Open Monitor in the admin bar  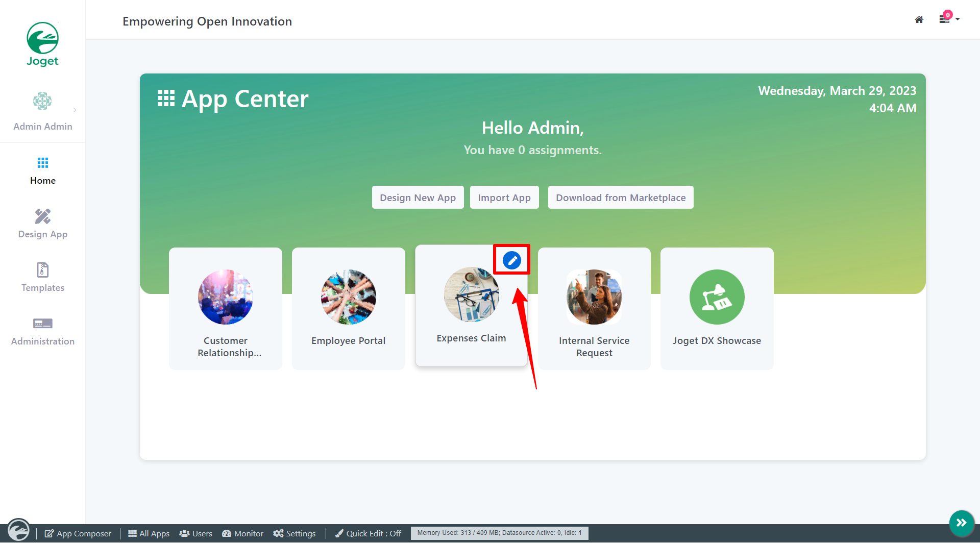pos(242,533)
